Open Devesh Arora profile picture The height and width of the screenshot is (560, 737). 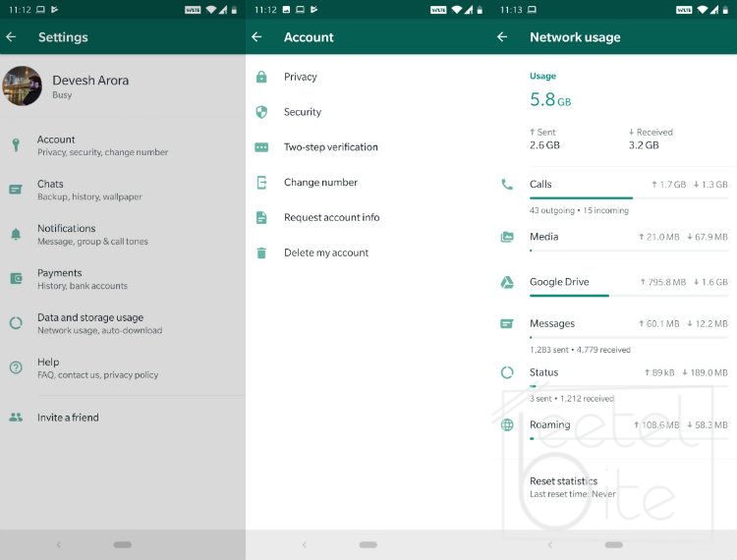click(23, 86)
